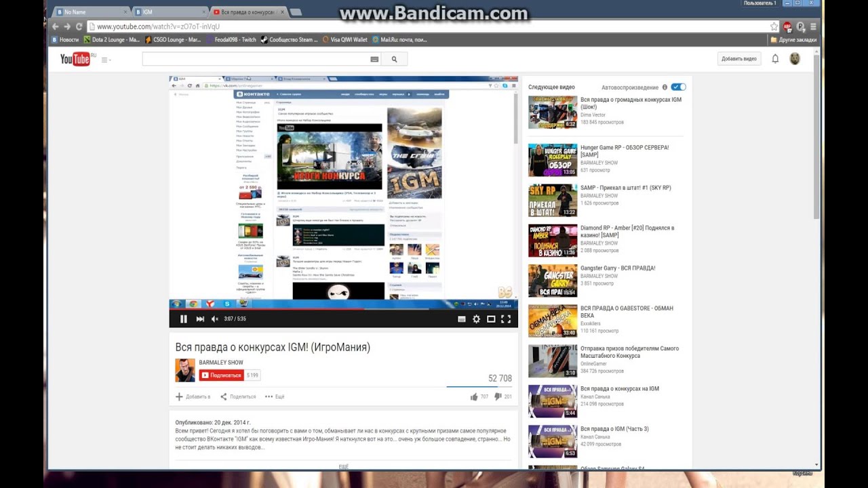Toggle subtitles in the player
This screenshot has height=488, width=868.
[462, 319]
